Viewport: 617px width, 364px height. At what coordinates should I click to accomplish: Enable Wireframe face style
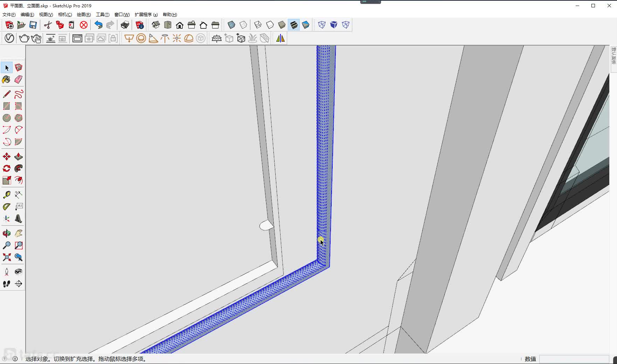(258, 25)
